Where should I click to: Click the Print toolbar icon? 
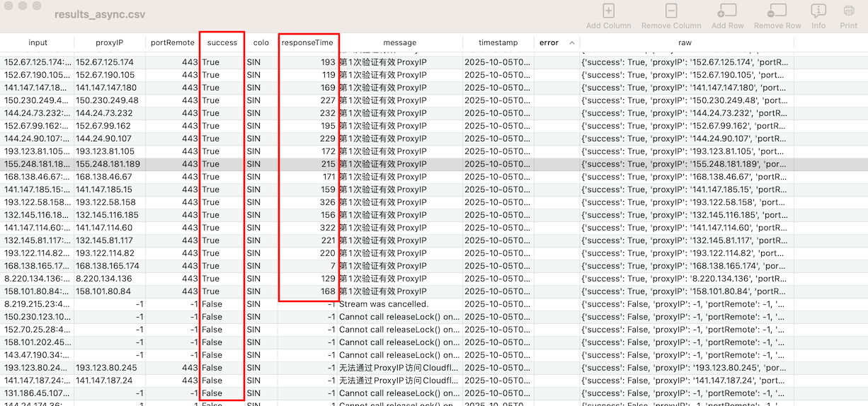(848, 11)
